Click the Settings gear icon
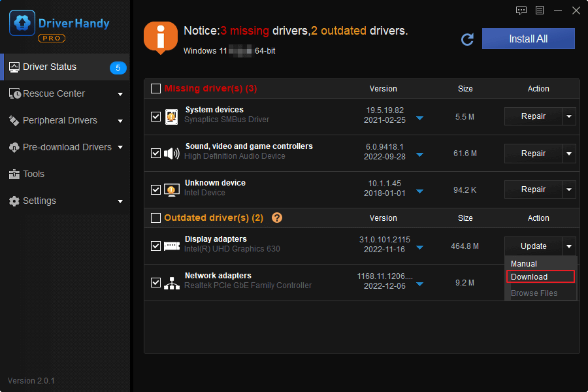The image size is (588, 392). [14, 201]
